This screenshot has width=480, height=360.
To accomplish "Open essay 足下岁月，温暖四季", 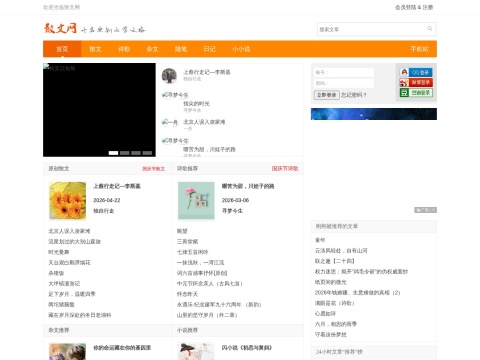I will [x=72, y=294].
